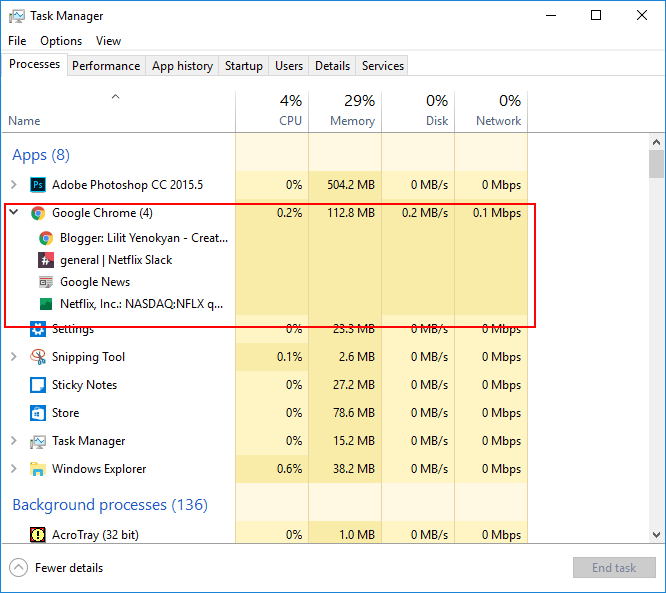Click Photoshop's 504.2 MB memory value
This screenshot has width=666, height=593.
tap(351, 185)
